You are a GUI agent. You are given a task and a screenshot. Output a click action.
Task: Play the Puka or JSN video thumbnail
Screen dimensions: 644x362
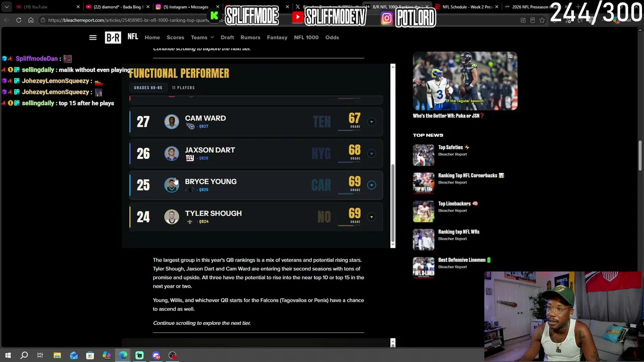465,80
